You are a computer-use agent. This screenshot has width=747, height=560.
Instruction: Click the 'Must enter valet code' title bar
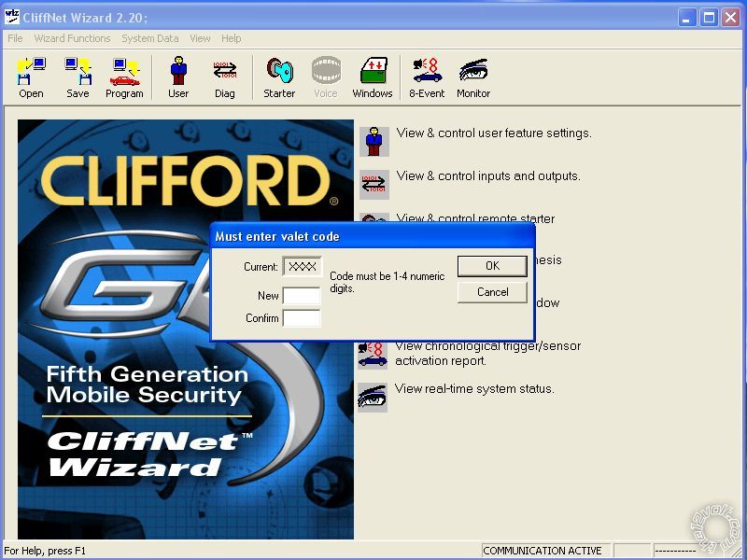(373, 236)
